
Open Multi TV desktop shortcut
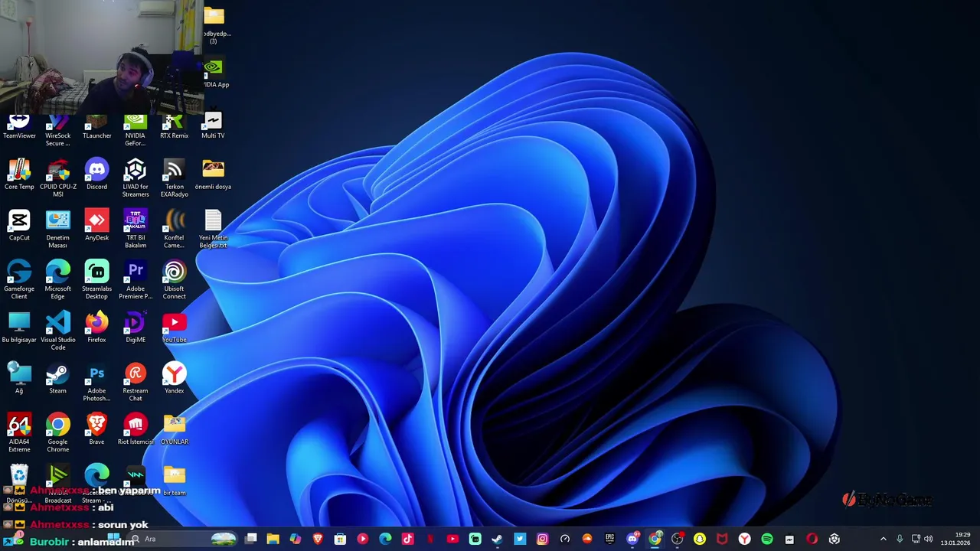pyautogui.click(x=213, y=125)
